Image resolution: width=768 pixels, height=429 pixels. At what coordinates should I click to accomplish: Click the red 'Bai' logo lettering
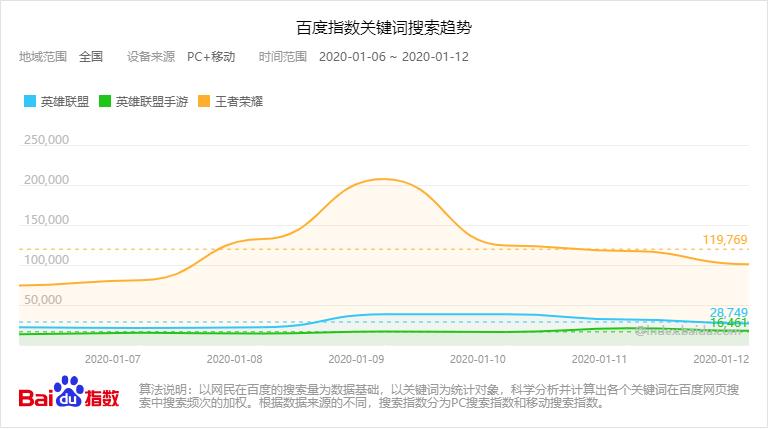[x=36, y=397]
